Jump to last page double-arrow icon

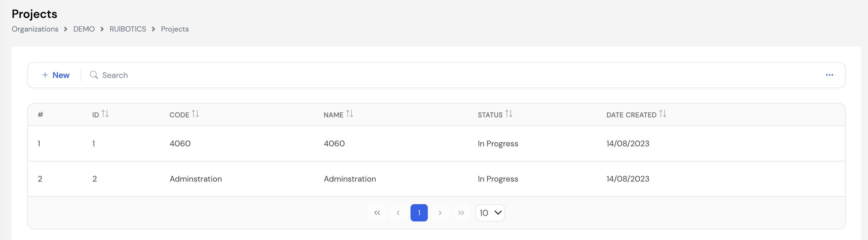(461, 213)
